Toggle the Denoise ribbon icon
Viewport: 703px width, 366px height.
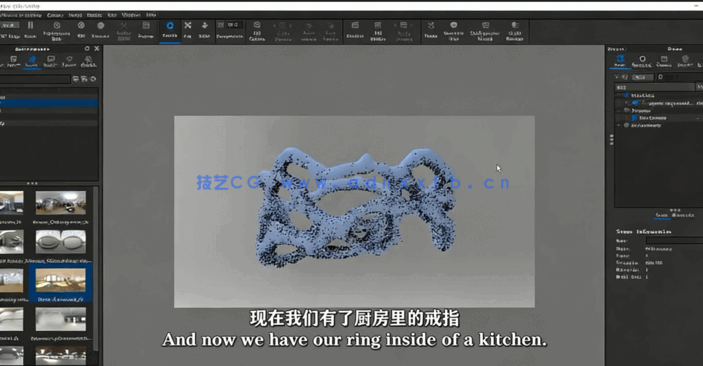(100, 30)
